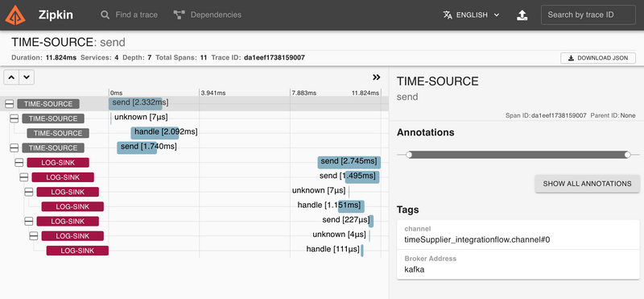
Task: Open the Dependencies page
Action: [208, 15]
